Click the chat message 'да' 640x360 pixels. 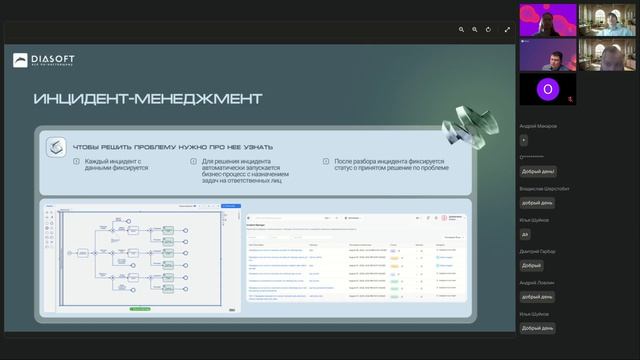(x=525, y=234)
